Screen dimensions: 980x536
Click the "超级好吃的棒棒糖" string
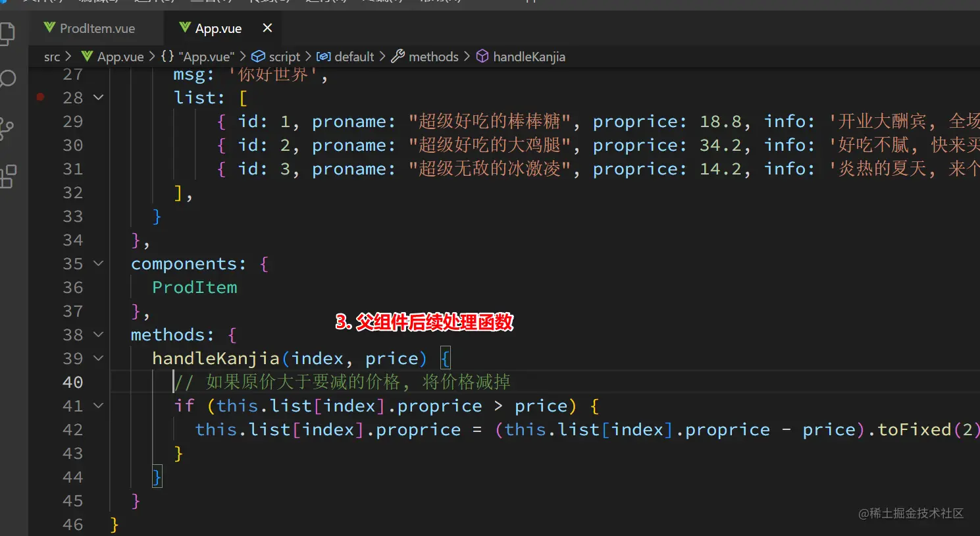click(489, 121)
